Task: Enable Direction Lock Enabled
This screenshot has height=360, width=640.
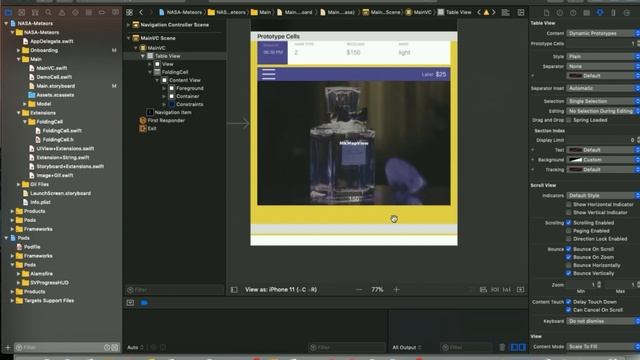Action: coord(569,239)
